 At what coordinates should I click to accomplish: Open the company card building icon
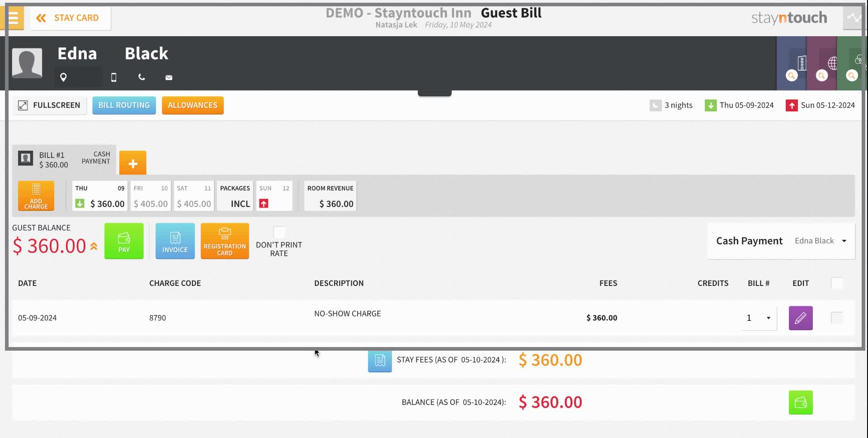(802, 62)
